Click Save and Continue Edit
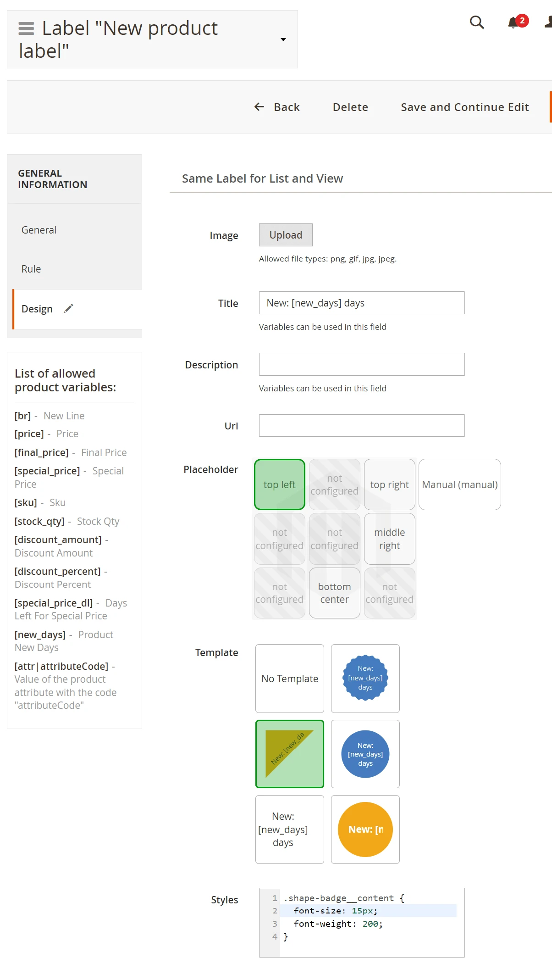This screenshot has height=980, width=552. 464,107
